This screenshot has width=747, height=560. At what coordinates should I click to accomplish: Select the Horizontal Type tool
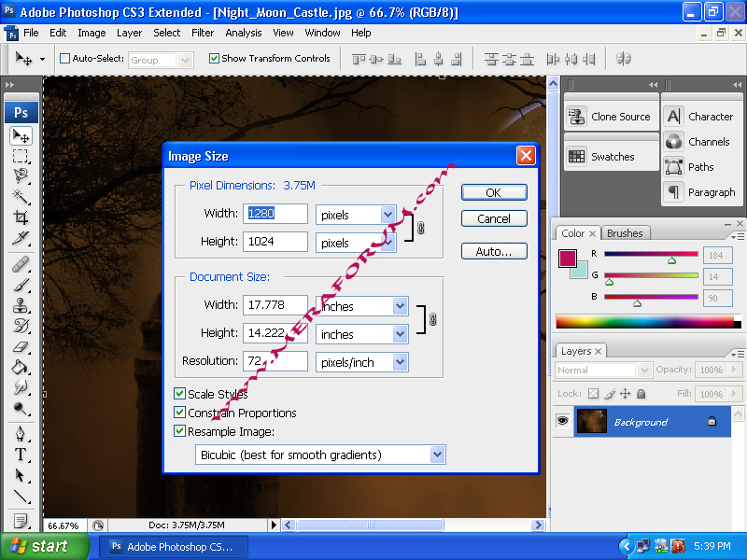tap(21, 455)
